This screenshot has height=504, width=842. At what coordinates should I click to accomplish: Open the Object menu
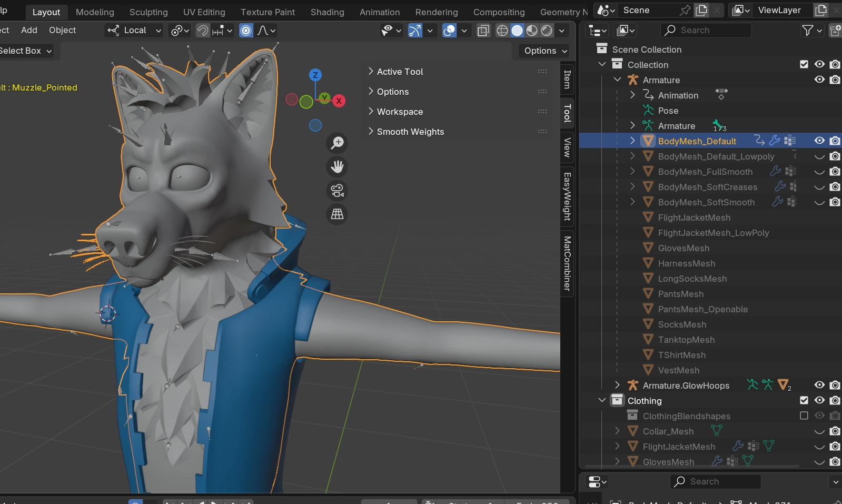[62, 31]
